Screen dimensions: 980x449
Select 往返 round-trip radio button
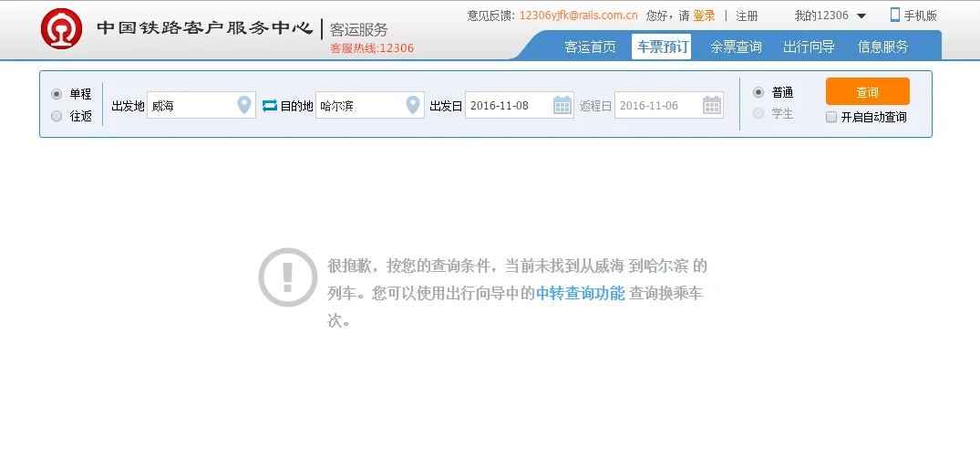tap(57, 116)
